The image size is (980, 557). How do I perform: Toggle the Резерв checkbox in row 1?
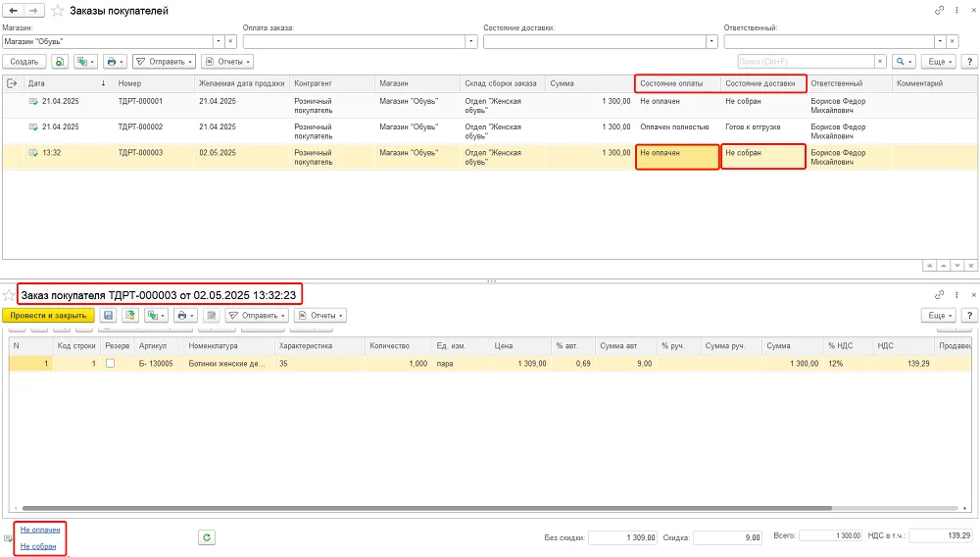coord(110,363)
